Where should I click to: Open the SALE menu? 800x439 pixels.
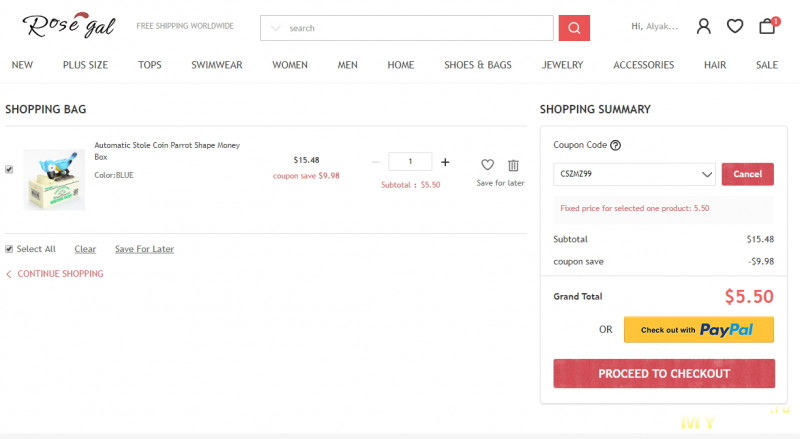click(x=767, y=65)
